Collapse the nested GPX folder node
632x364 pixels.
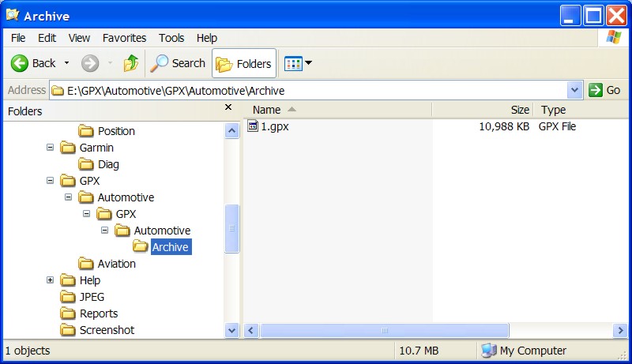(87, 213)
